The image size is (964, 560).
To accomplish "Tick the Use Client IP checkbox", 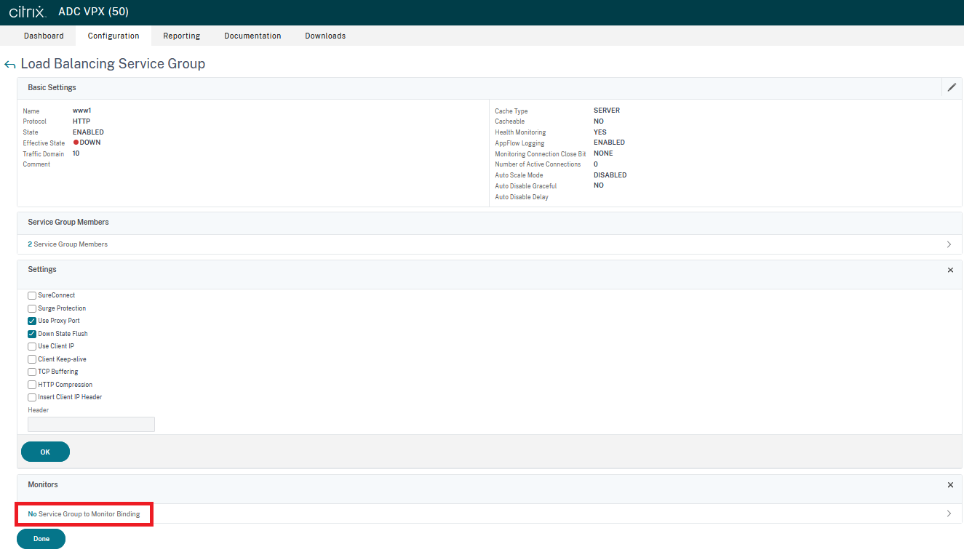I will (32, 347).
